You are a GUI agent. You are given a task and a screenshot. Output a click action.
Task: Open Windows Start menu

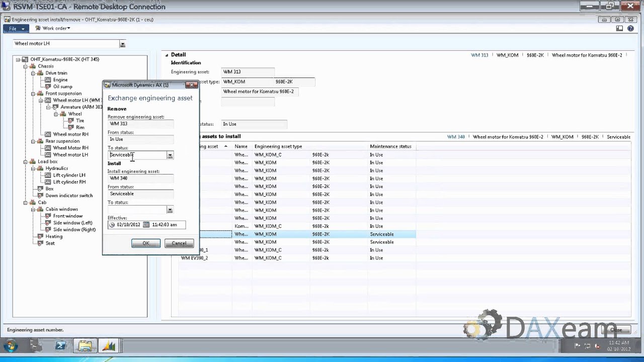point(11,346)
